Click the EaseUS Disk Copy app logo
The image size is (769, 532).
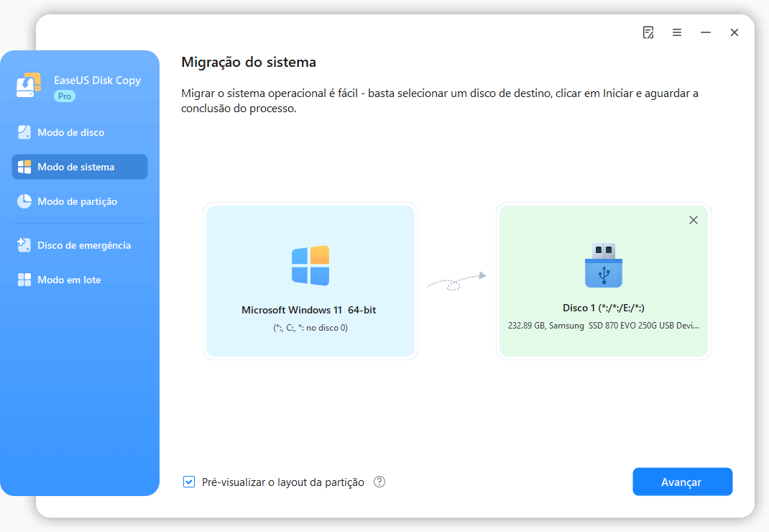point(29,86)
